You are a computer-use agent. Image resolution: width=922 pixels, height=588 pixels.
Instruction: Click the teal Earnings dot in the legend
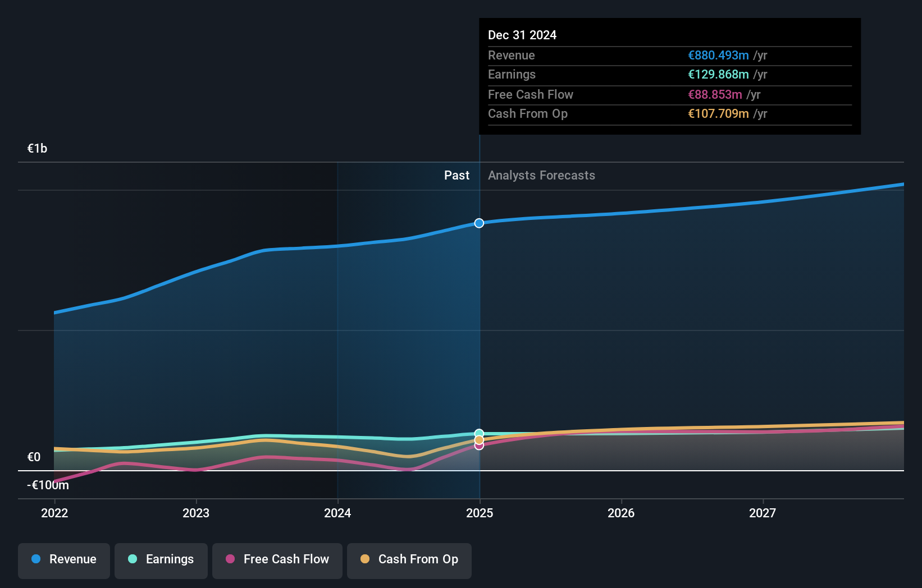click(133, 559)
